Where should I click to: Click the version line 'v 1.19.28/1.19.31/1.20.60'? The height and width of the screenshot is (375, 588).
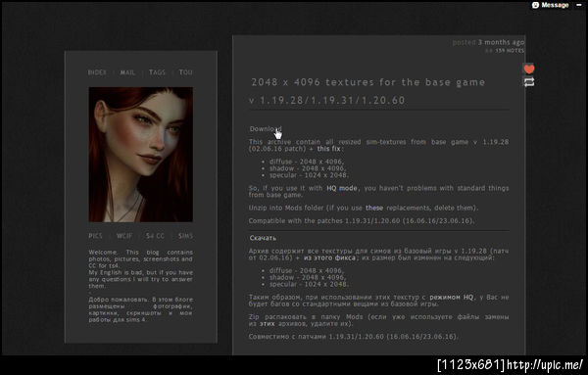327,101
